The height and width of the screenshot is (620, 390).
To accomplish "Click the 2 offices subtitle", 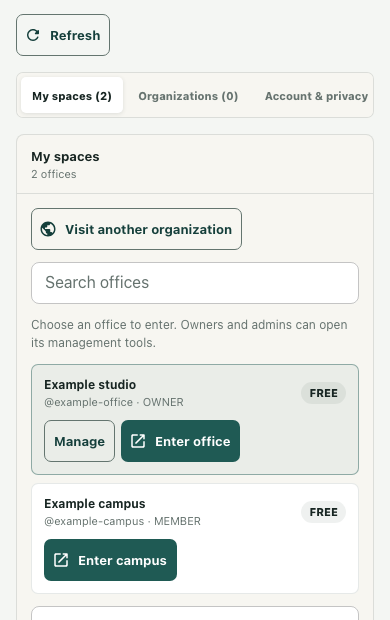I will click(x=54, y=174).
